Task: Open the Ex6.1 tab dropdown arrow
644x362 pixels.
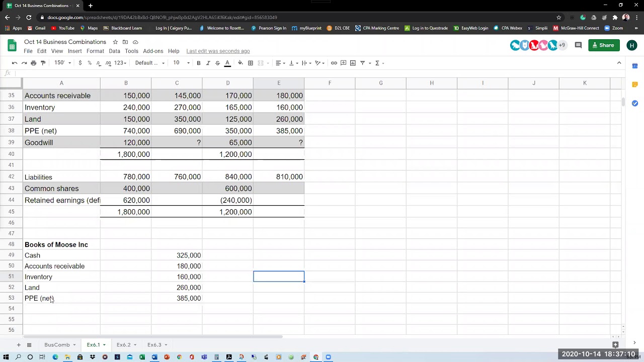Action: click(x=105, y=345)
